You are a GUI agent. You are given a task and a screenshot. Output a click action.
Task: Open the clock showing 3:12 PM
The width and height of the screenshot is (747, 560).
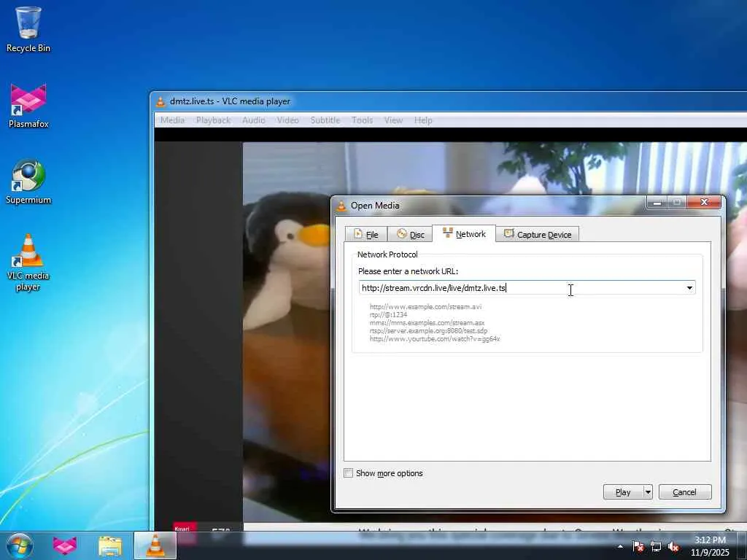710,540
